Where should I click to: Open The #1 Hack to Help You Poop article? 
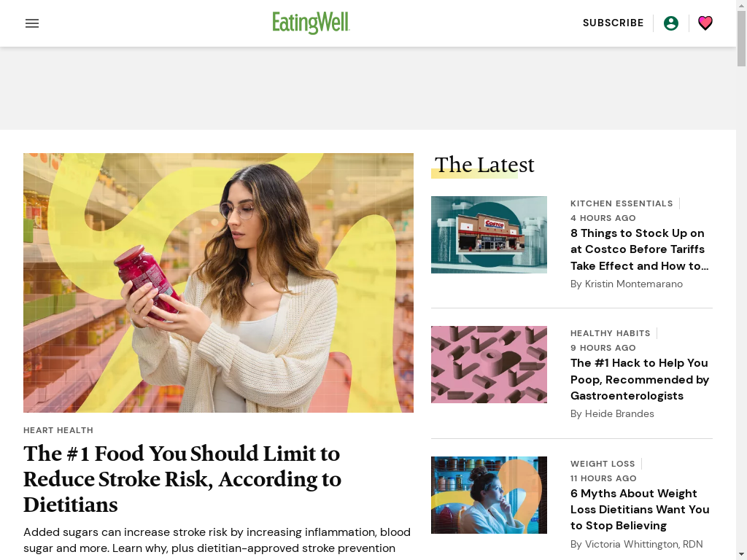click(x=639, y=379)
